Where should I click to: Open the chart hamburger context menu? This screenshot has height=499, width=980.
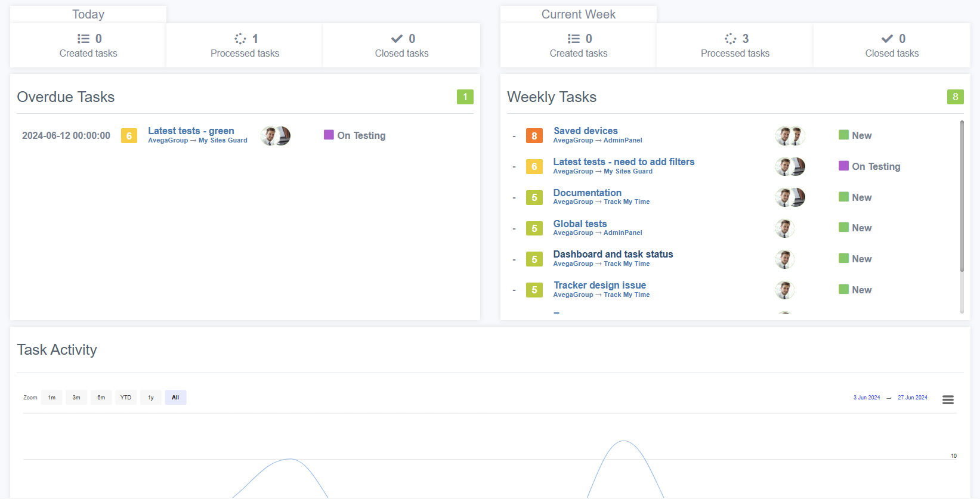pyautogui.click(x=948, y=399)
